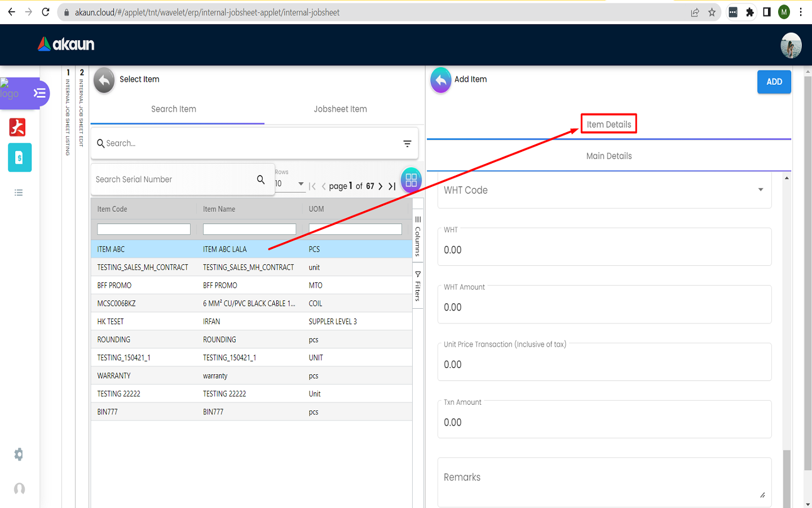Open the red PDF applet icon
The image size is (812, 508).
click(17, 127)
